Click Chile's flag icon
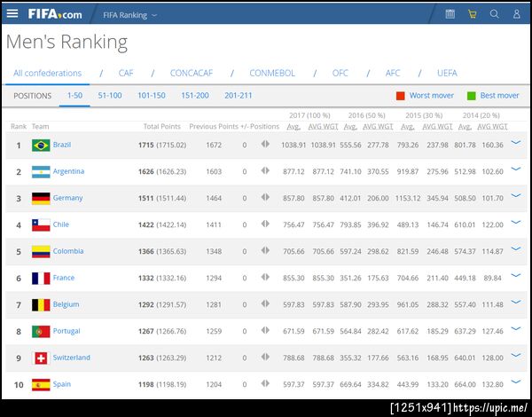532x417 pixels. 41,224
